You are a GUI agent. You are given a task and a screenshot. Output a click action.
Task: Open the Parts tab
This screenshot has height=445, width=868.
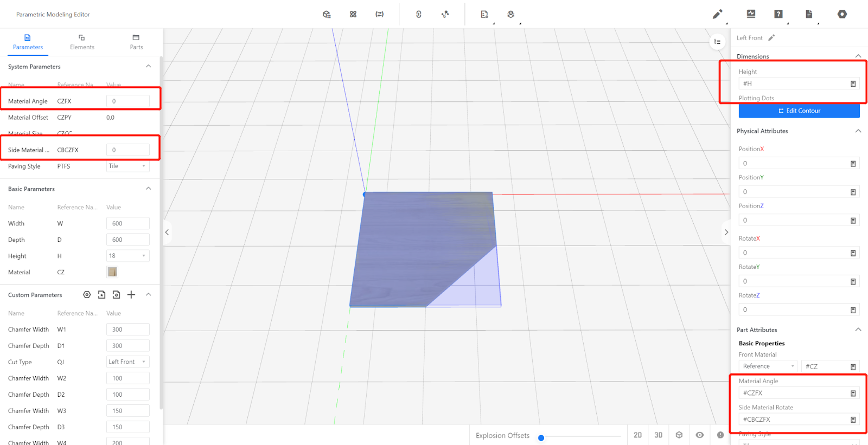pos(136,42)
